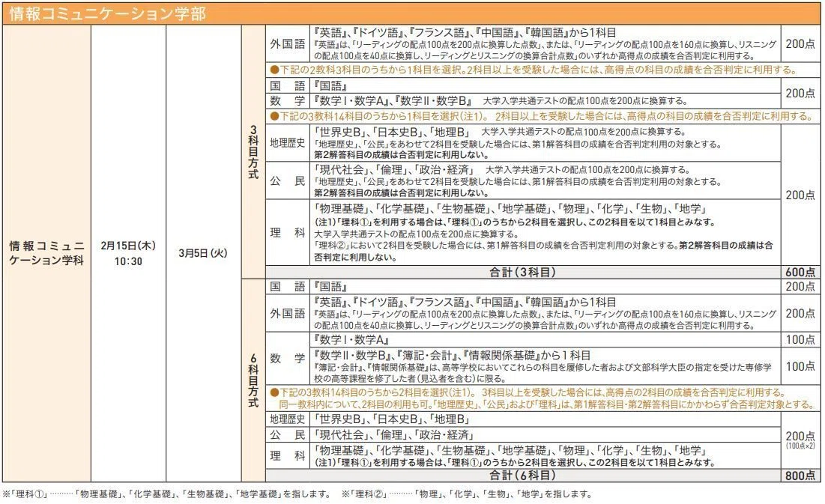This screenshot has height=504, width=825.
Task: Click the exam date 2月15日(木) 10:30
Action: tap(128, 253)
